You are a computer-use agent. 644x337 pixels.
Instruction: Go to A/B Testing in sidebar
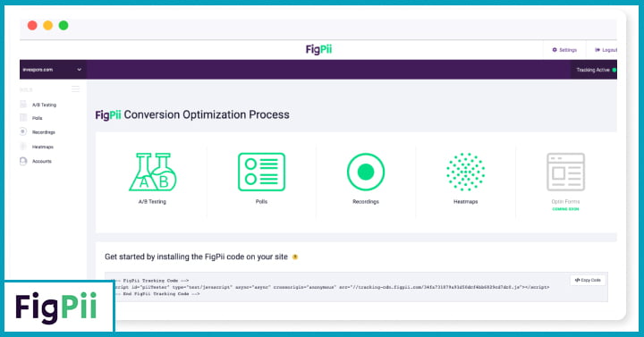[44, 105]
